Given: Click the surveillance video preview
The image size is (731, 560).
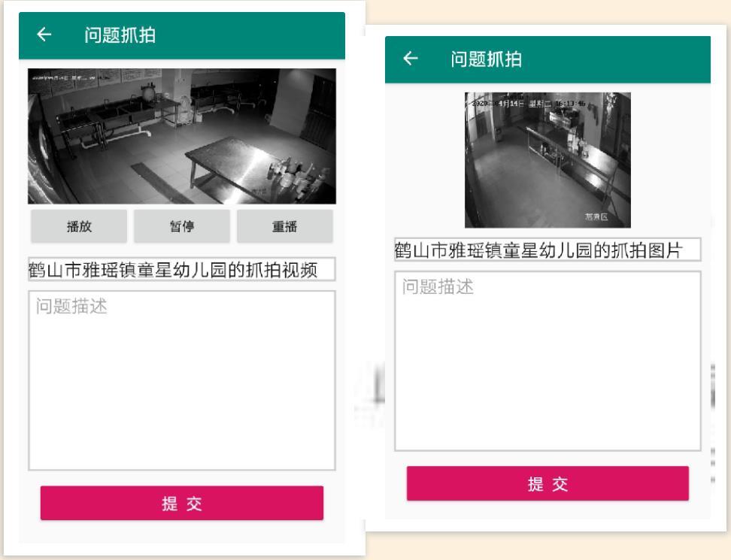Looking at the screenshot, I should [x=182, y=136].
